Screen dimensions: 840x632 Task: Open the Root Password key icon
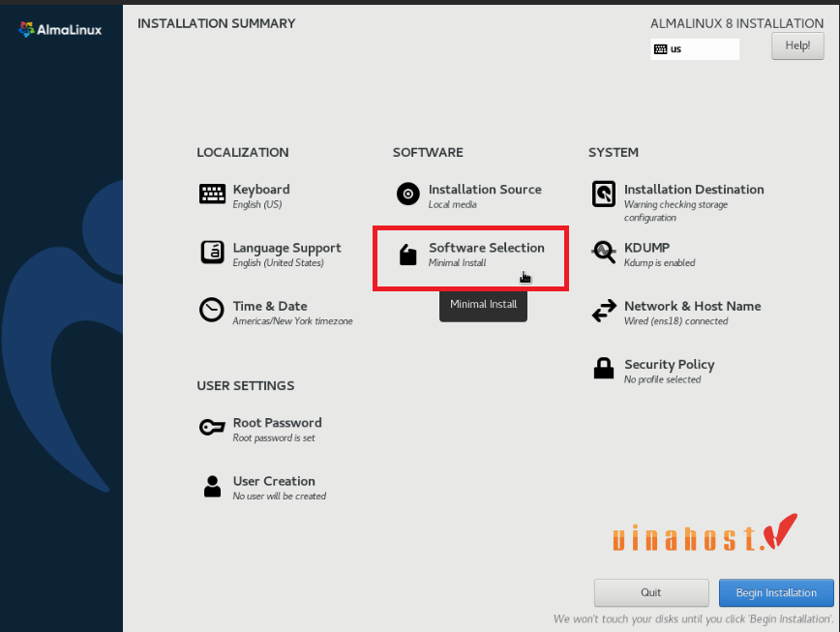click(212, 427)
